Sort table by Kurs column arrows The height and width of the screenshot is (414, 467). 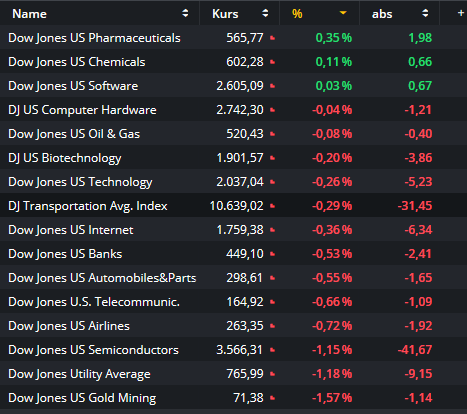tap(265, 13)
